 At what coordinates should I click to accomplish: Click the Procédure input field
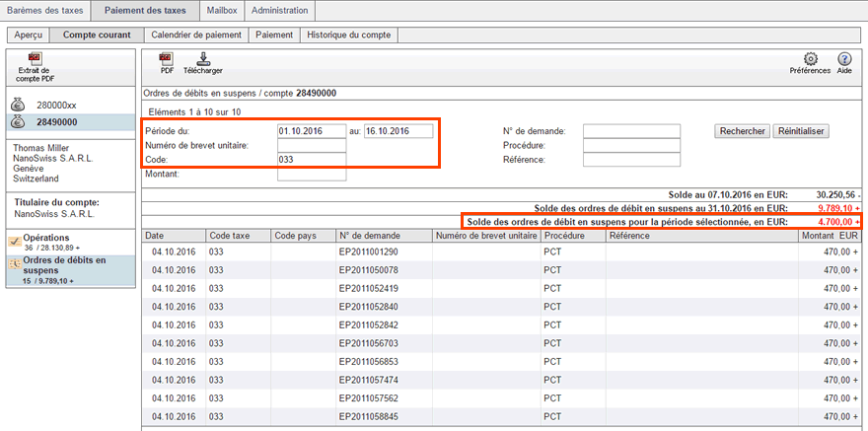click(631, 146)
